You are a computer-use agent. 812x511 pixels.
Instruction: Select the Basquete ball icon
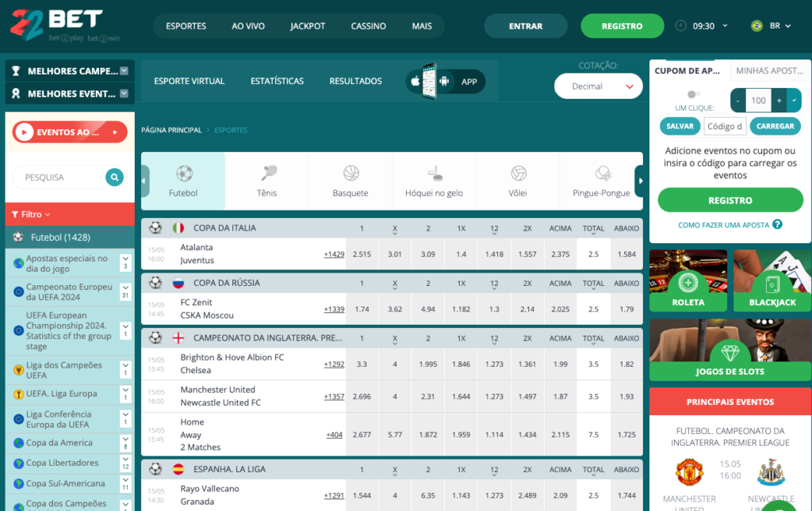point(351,174)
